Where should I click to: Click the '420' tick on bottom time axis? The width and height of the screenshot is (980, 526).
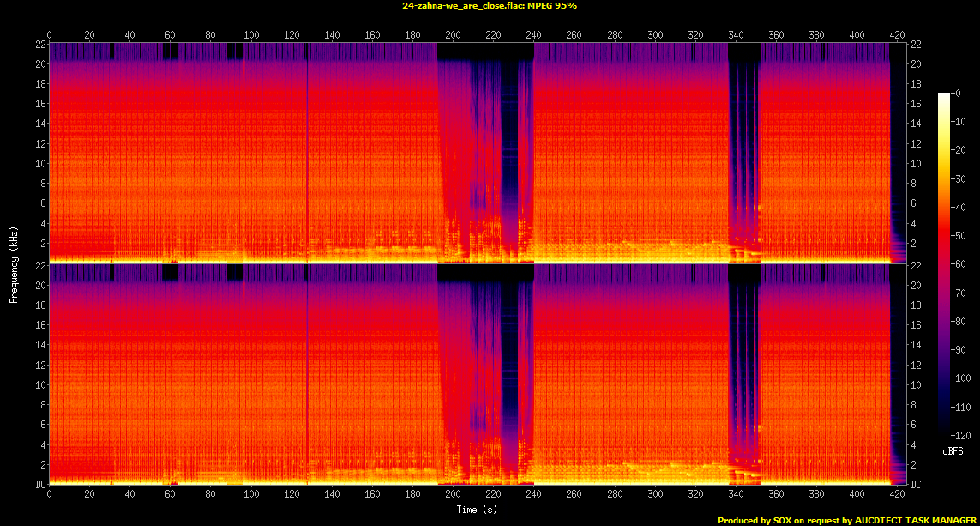[x=897, y=494]
